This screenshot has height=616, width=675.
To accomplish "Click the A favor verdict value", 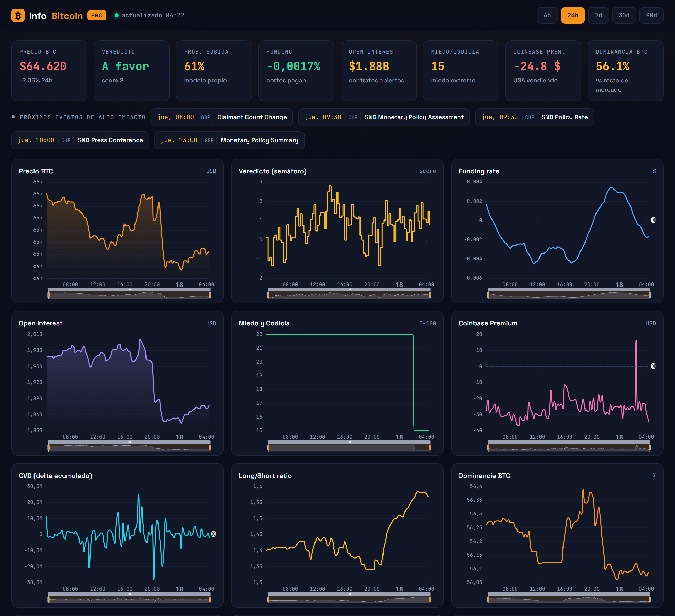I will pos(125,66).
